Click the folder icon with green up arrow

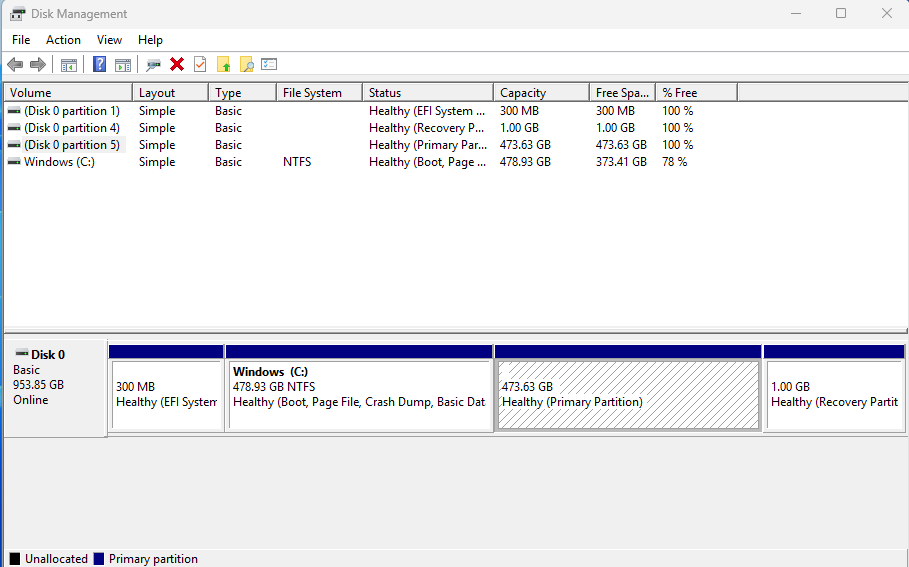pyautogui.click(x=224, y=65)
